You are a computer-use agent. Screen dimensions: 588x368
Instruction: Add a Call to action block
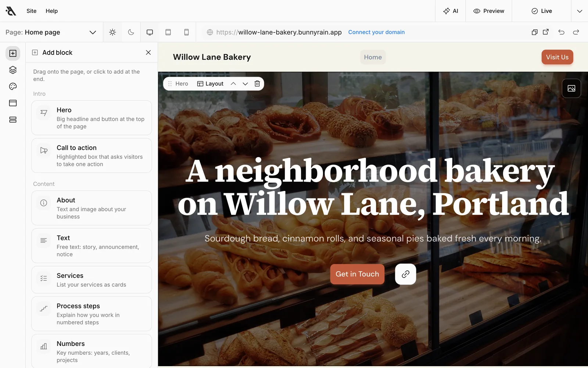point(92,156)
